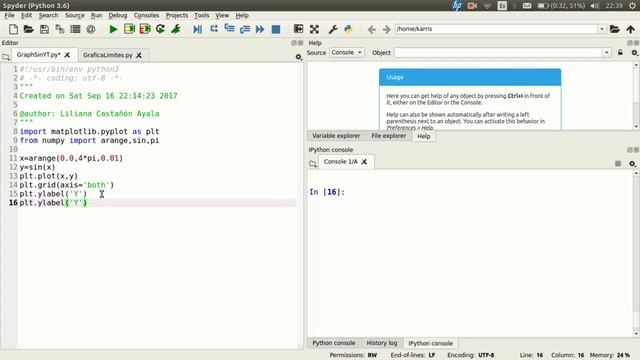Run the current cell

(x=129, y=29)
